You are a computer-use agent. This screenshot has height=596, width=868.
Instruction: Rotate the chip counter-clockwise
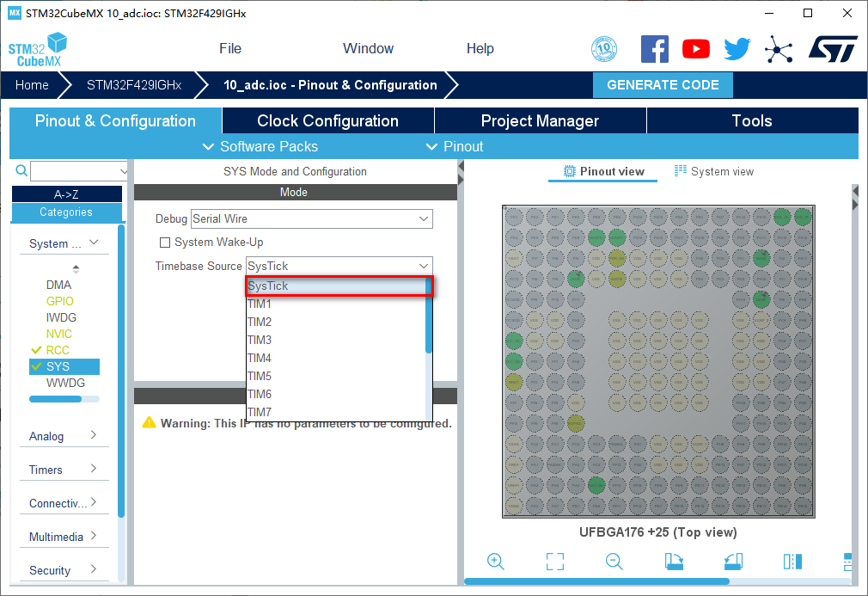point(733,562)
